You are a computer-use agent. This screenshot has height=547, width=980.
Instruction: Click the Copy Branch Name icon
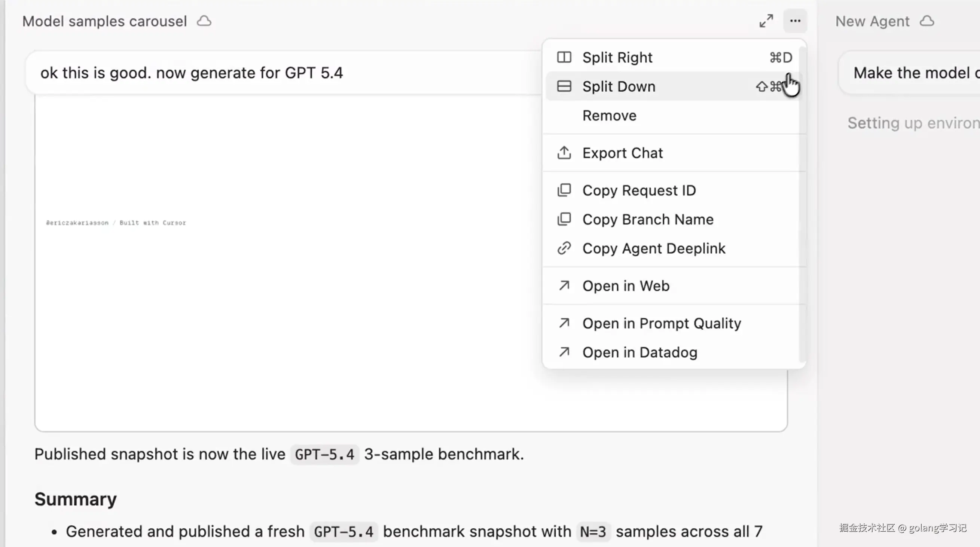click(564, 220)
